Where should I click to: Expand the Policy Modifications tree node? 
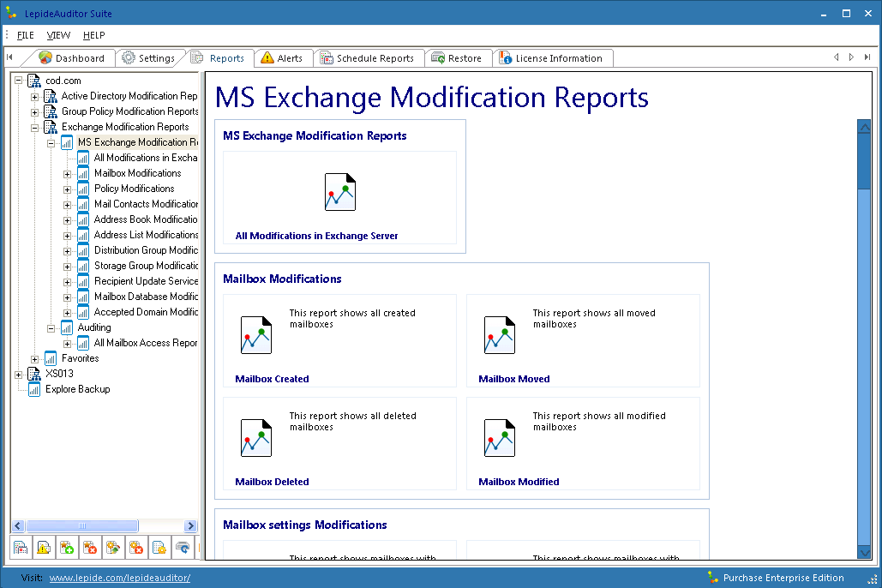click(x=67, y=189)
